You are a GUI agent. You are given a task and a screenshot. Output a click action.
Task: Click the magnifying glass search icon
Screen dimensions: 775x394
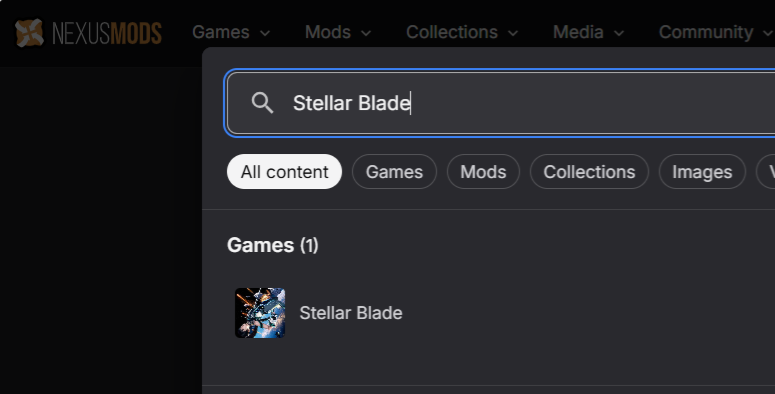tap(262, 103)
